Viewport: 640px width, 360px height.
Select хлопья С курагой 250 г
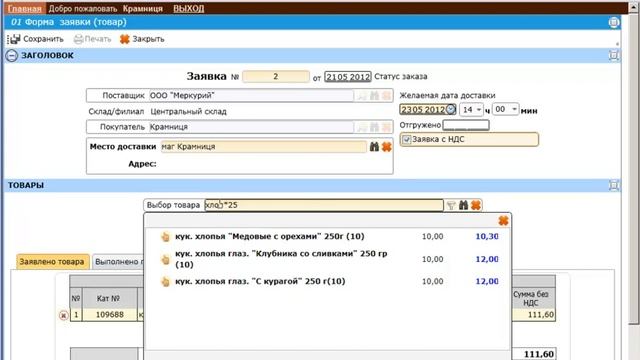(x=260, y=281)
